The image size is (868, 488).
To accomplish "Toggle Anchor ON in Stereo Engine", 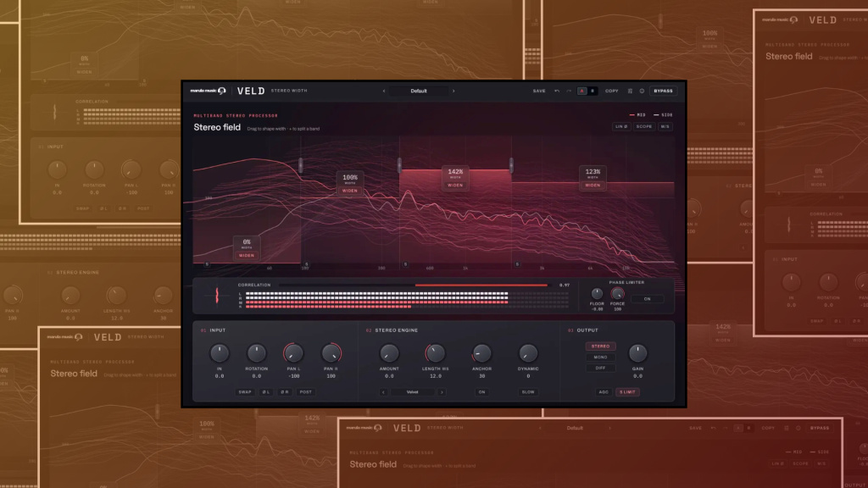I will point(481,392).
